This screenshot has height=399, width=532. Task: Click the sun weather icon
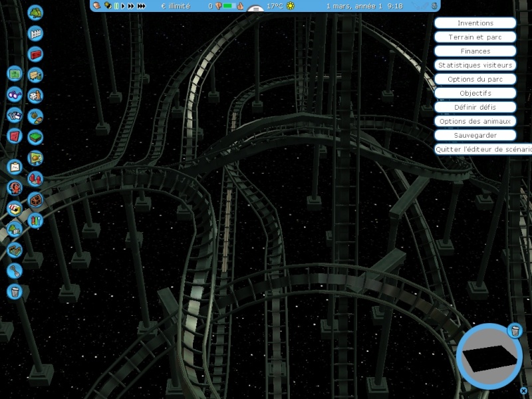[x=291, y=6]
